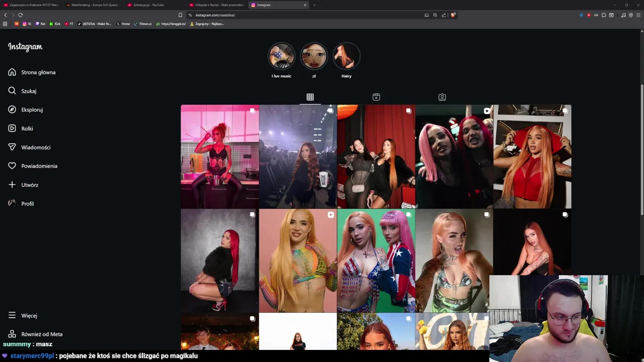644x362 pixels.
Task: Open the American flag outfit post
Action: (x=376, y=261)
